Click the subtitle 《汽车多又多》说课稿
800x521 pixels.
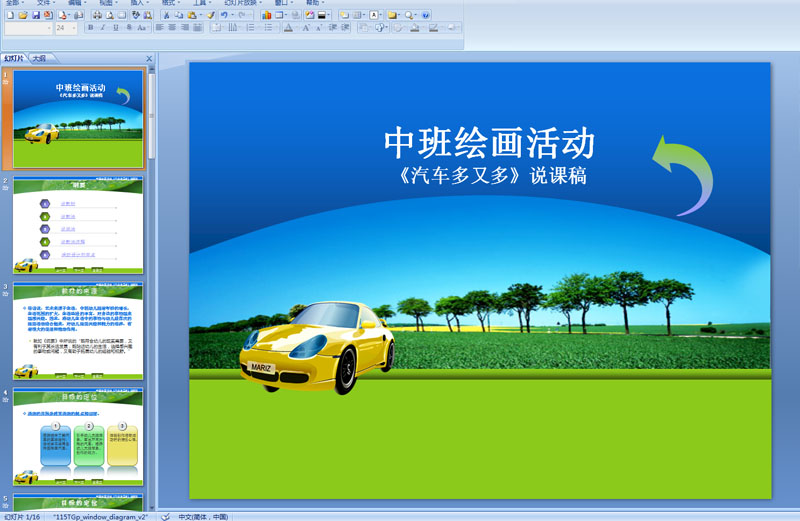point(491,176)
